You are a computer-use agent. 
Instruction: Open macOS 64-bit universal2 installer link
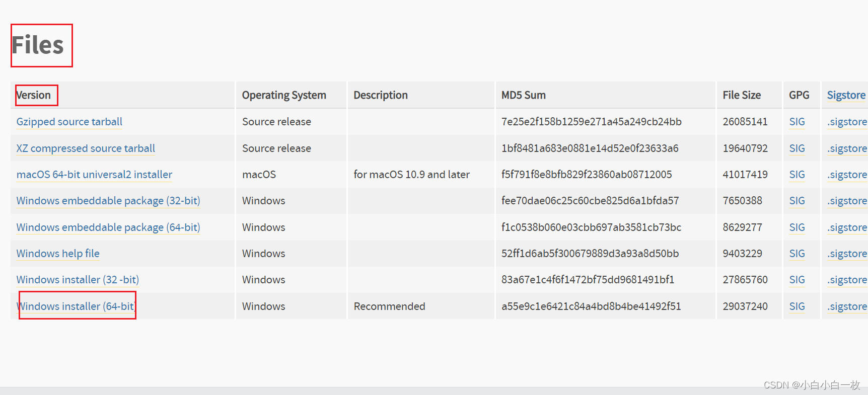pos(94,175)
